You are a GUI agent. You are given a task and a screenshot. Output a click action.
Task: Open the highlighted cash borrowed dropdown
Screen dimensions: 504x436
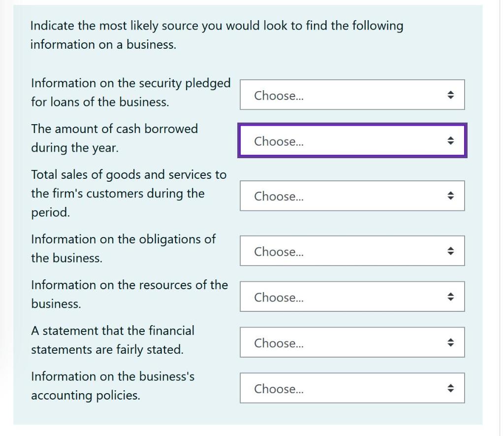(x=351, y=141)
